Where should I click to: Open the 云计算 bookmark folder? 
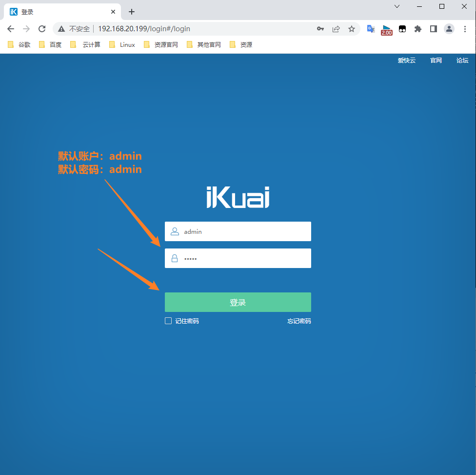coord(85,44)
